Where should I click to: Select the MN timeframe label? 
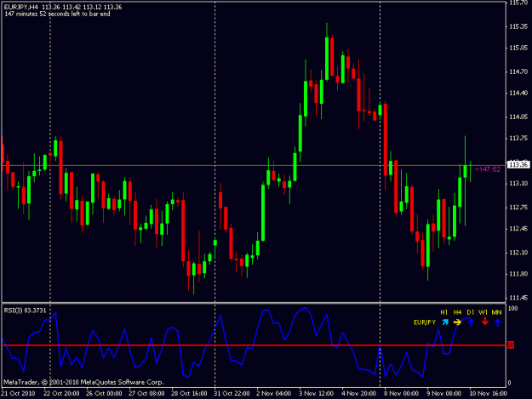tap(497, 312)
